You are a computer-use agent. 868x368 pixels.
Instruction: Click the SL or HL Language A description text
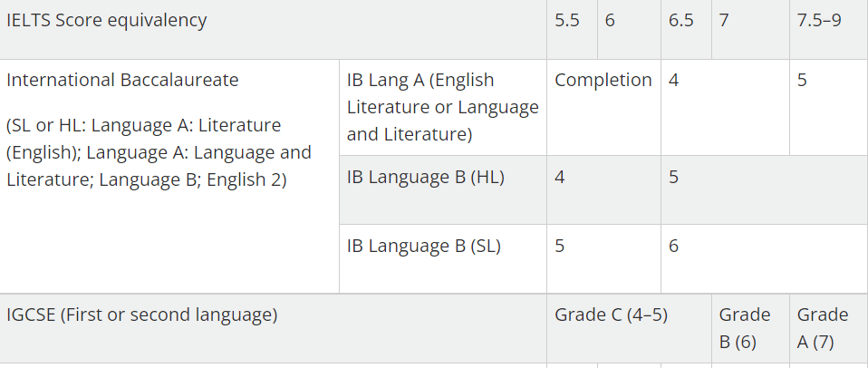[x=159, y=152]
